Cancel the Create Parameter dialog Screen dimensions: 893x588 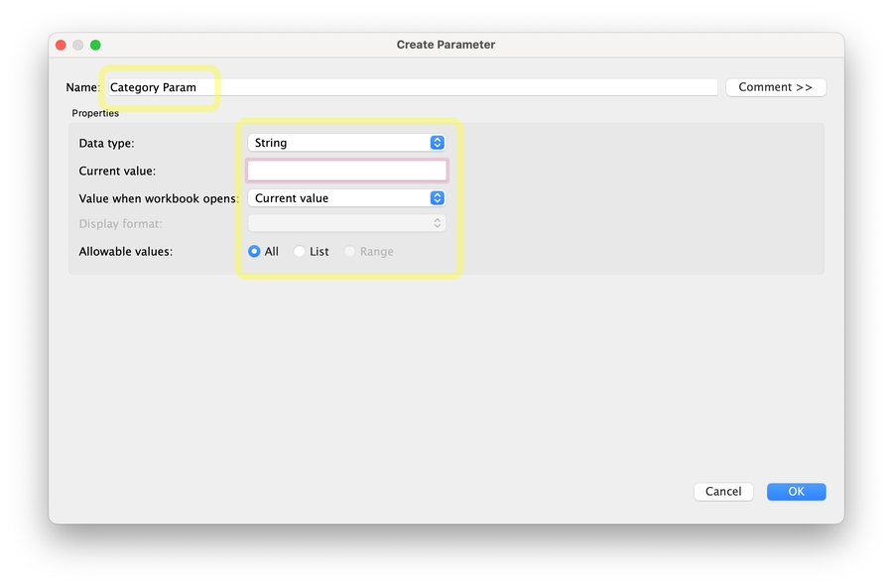pos(723,491)
